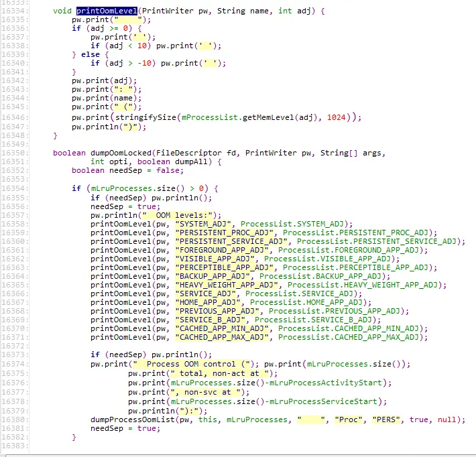
Task: Click mLruProcessActivityStart variable on line 16376
Action: 325,383
